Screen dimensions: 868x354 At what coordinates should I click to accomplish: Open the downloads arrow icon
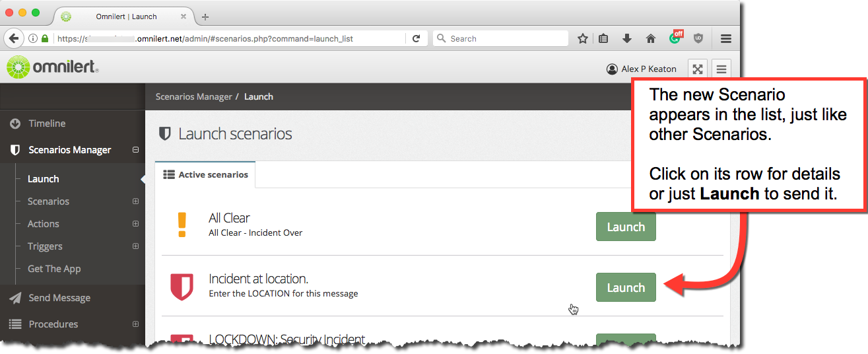(x=627, y=38)
